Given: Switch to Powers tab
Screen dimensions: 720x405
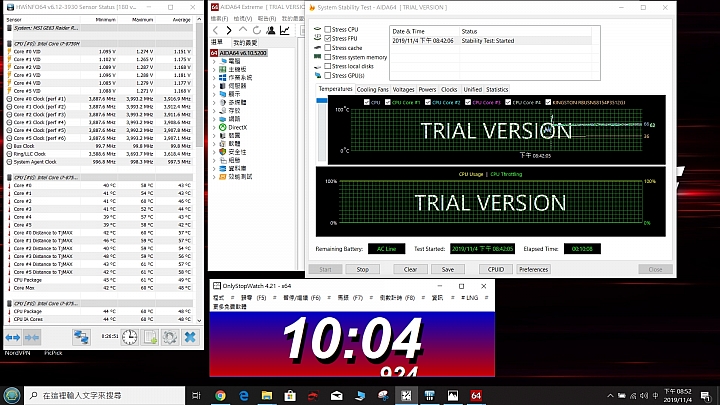Looking at the screenshot, I should click(x=427, y=90).
